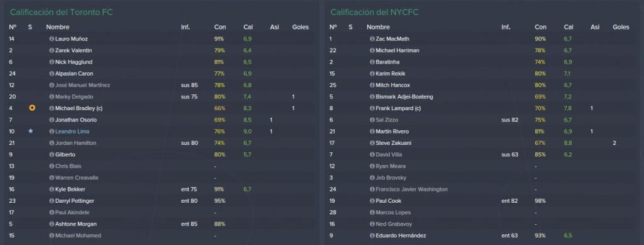644x245 pixels.
Task: Open Leandro Lima's player profile
Action: [72, 131]
